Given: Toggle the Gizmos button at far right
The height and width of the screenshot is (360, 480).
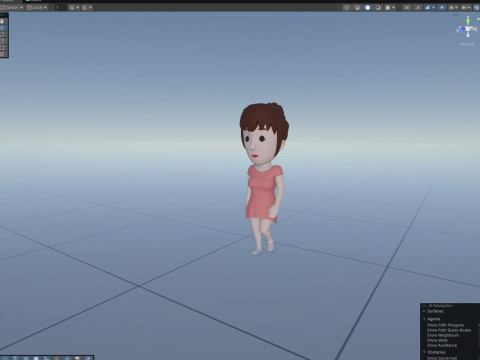Looking at the screenshot, I should pyautogui.click(x=476, y=7).
